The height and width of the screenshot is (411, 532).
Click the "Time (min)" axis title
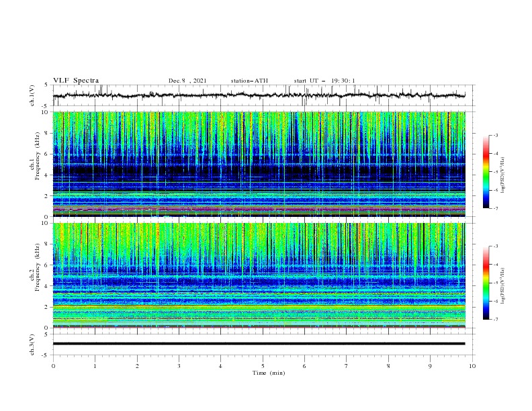click(269, 373)
